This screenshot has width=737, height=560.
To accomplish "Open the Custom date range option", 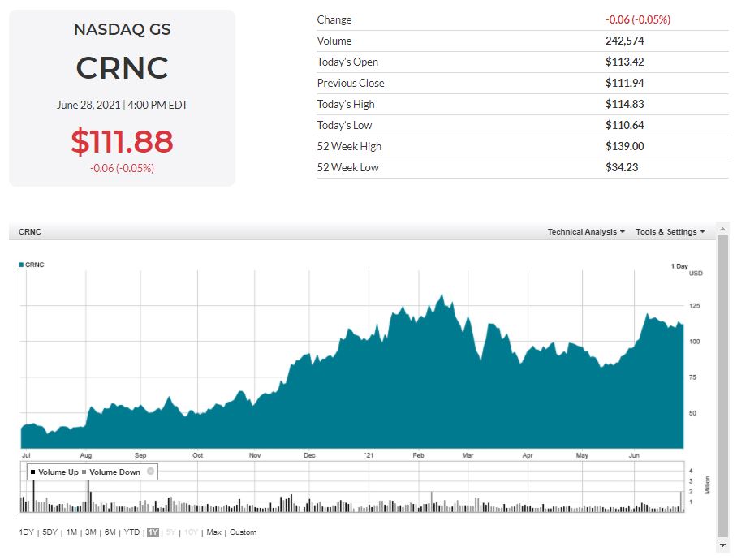I will (x=243, y=532).
